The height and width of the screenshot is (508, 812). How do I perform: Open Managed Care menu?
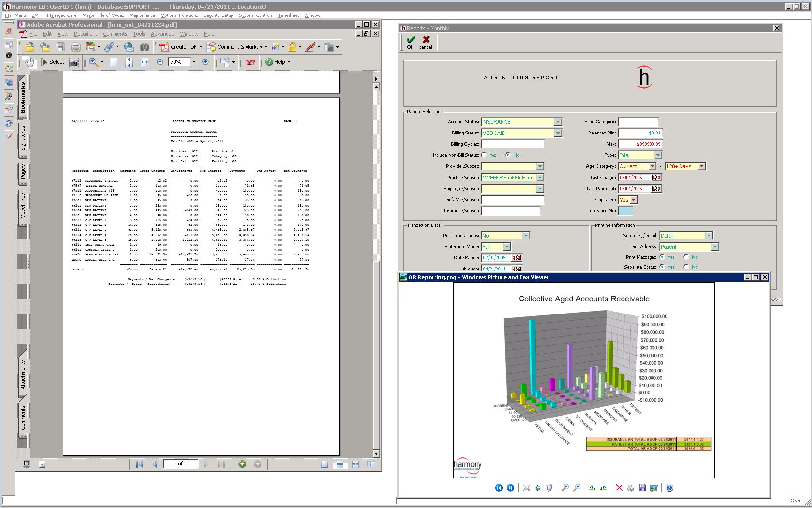tap(61, 15)
